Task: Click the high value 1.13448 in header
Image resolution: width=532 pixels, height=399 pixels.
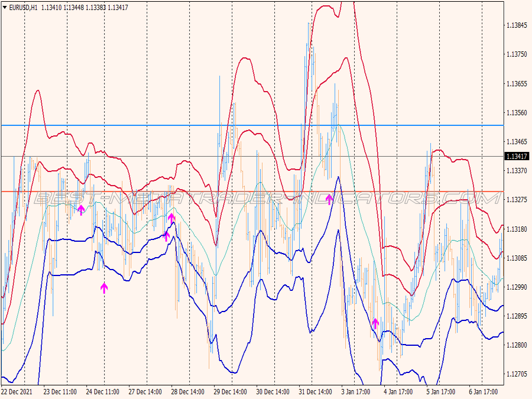Action: pyautogui.click(x=74, y=8)
